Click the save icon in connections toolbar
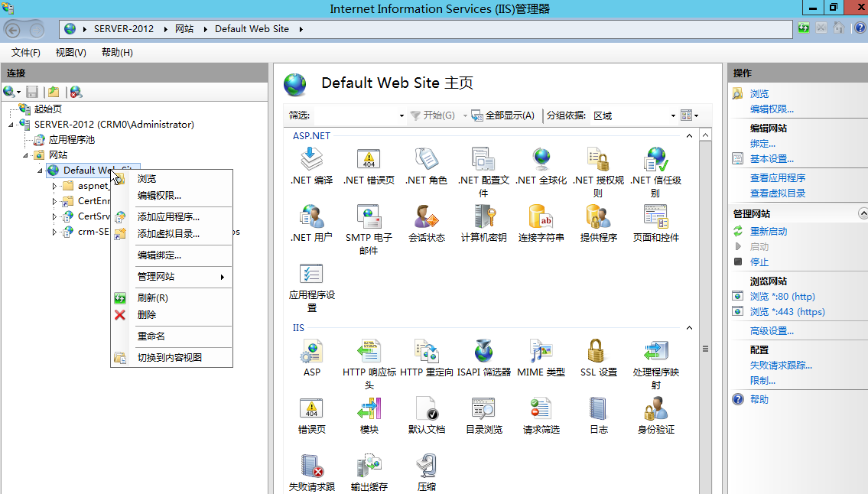Image resolution: width=868 pixels, height=494 pixels. 32,92
